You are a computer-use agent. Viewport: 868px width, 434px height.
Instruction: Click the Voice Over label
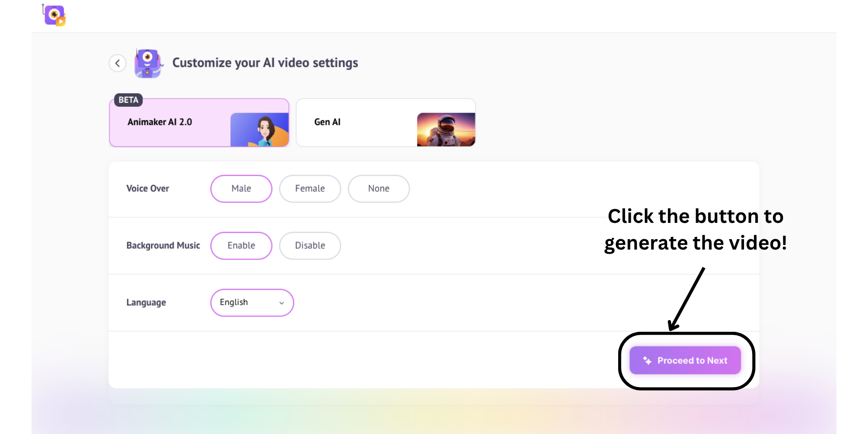(x=148, y=189)
